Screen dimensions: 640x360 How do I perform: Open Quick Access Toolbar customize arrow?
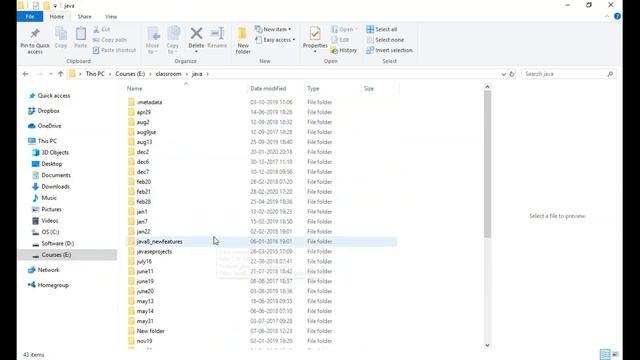click(x=55, y=6)
